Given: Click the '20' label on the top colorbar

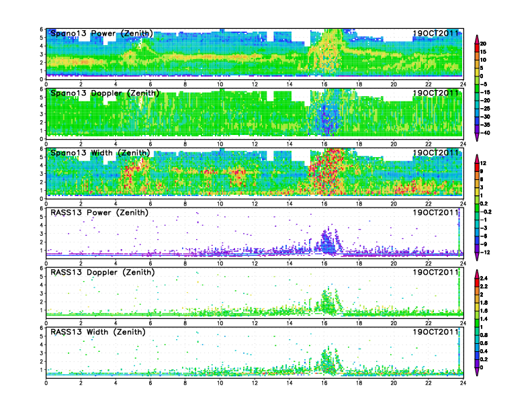Looking at the screenshot, I should click(483, 44).
